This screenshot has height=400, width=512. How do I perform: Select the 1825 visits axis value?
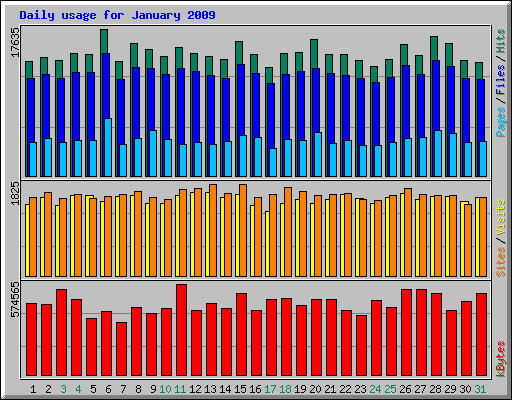coord(15,193)
